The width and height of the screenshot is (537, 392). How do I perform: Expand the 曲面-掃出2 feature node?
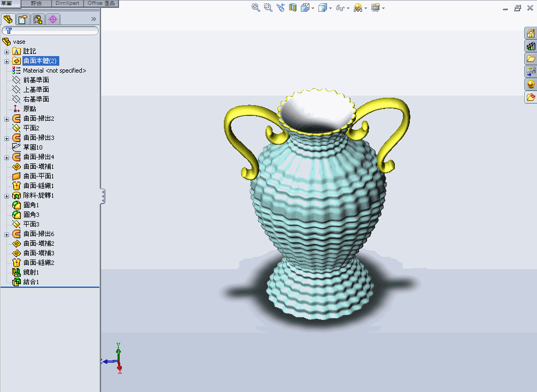pos(6,118)
